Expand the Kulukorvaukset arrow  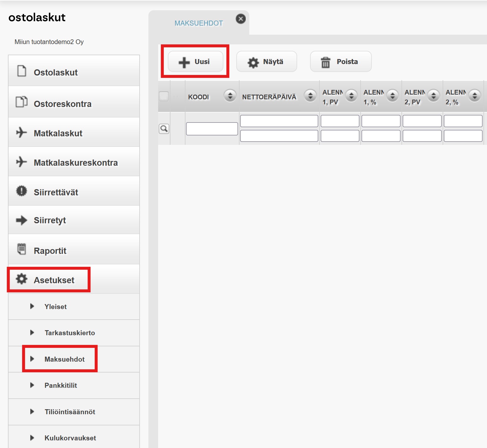(x=32, y=438)
